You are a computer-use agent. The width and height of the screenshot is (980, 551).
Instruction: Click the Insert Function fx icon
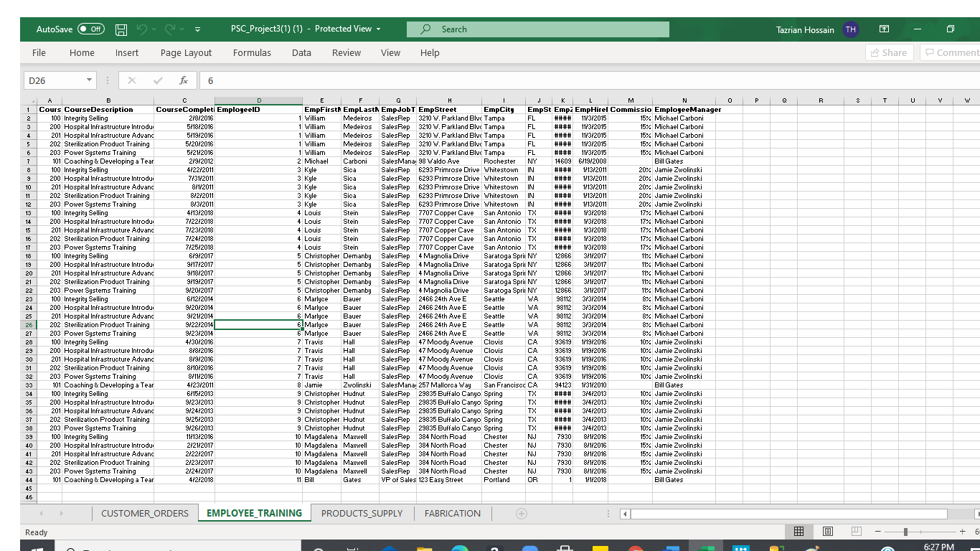[184, 81]
